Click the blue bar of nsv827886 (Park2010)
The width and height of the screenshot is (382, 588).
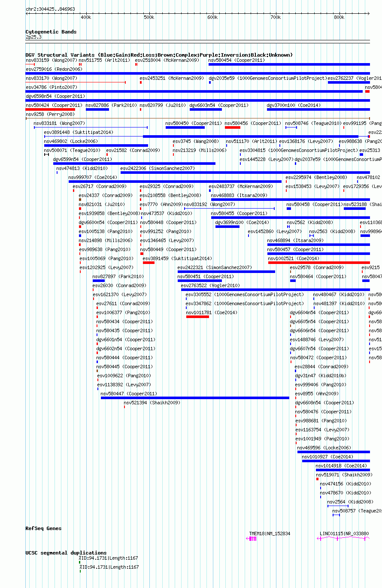[97, 109]
